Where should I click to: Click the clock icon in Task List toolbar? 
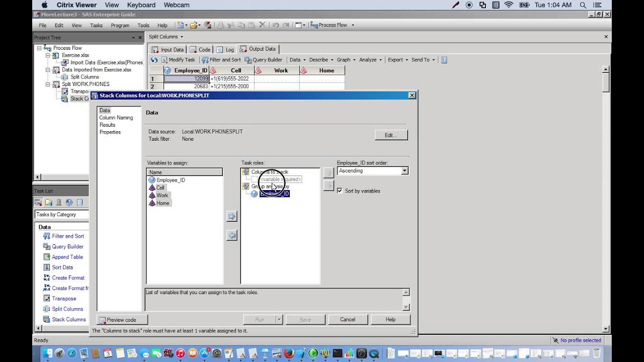(69, 203)
